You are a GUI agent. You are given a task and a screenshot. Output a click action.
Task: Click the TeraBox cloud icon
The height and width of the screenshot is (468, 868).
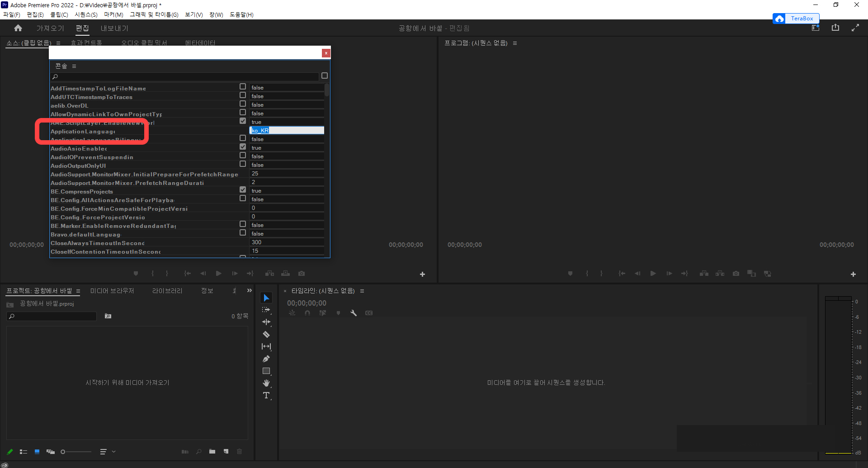(779, 19)
